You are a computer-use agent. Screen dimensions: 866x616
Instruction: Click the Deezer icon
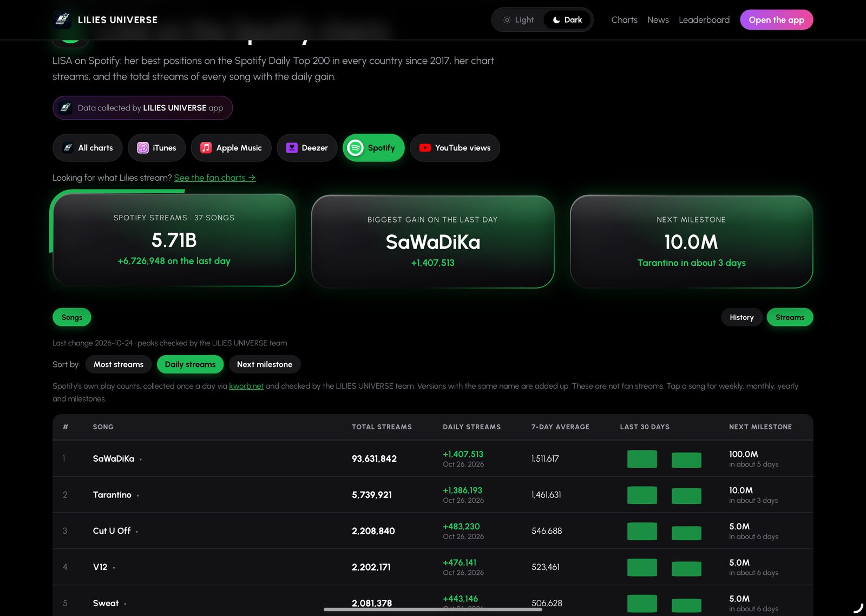(292, 148)
